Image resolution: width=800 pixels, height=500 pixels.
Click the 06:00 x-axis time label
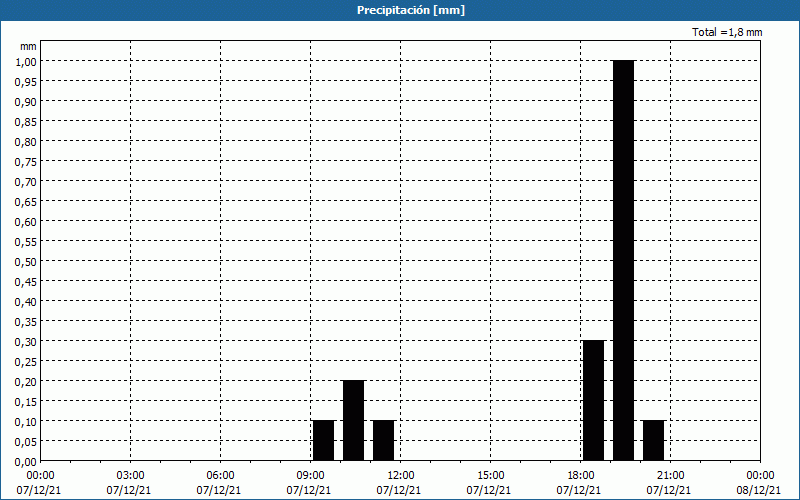pos(220,475)
